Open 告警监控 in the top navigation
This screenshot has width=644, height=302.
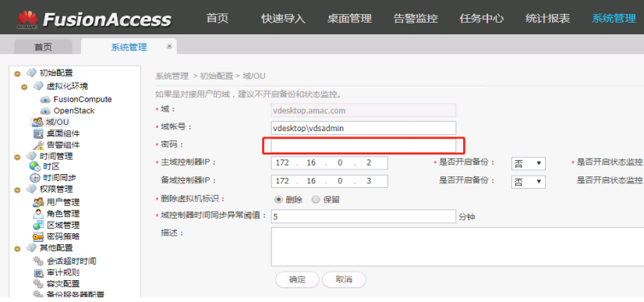[416, 19]
